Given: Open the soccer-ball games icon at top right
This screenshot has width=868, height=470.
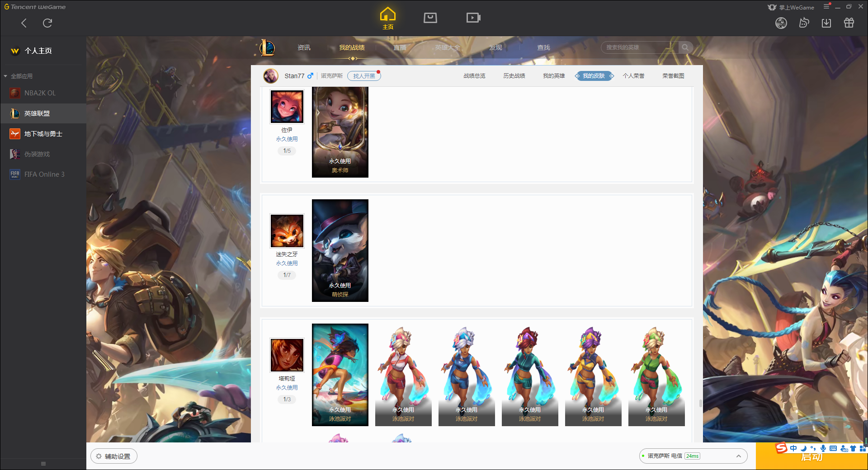Looking at the screenshot, I should [x=781, y=23].
